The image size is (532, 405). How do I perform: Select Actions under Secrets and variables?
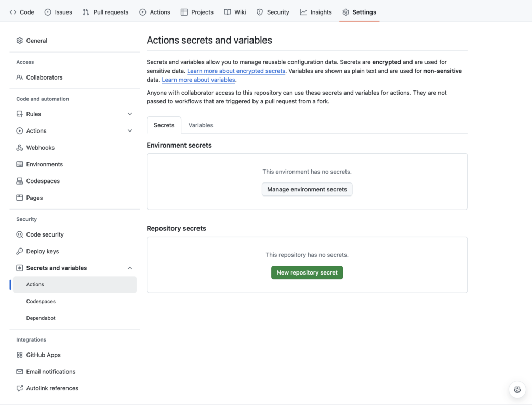[x=75, y=284]
